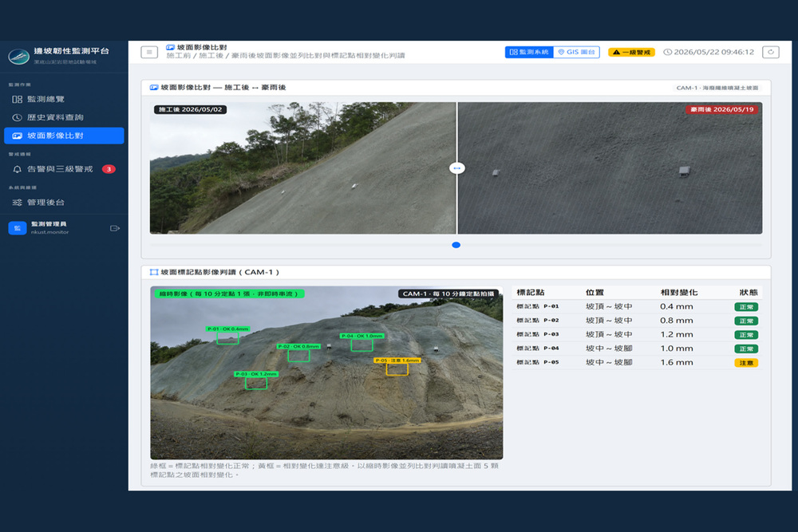
Task: Toggle the sidebar with the hamburger button
Action: [x=149, y=52]
